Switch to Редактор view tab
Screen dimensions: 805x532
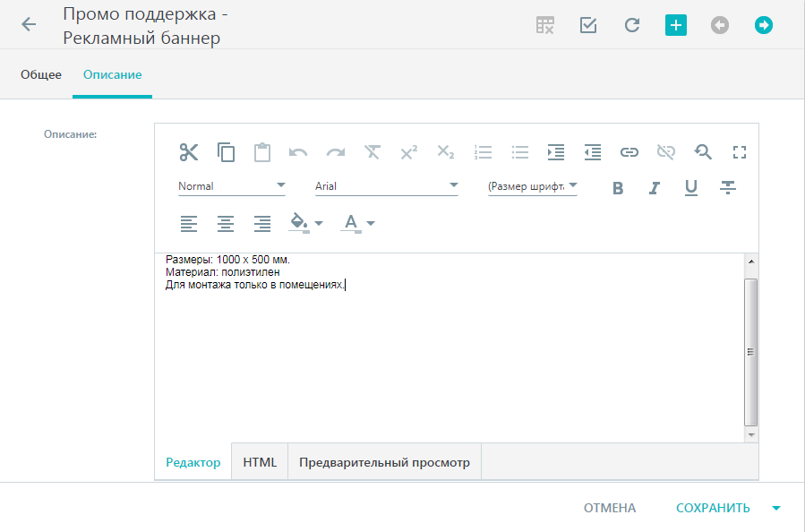193,462
